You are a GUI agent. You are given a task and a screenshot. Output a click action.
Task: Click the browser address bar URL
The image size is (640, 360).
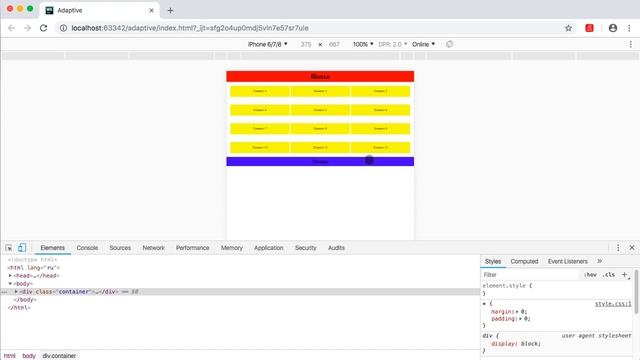(x=190, y=28)
